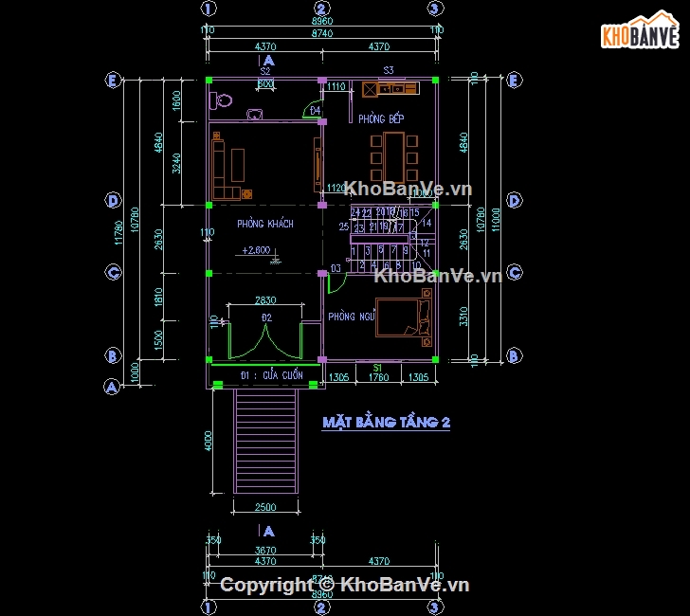This screenshot has height=616, width=690.
Task: Click the PHÒNG KHÁCH room label
Action: (265, 224)
